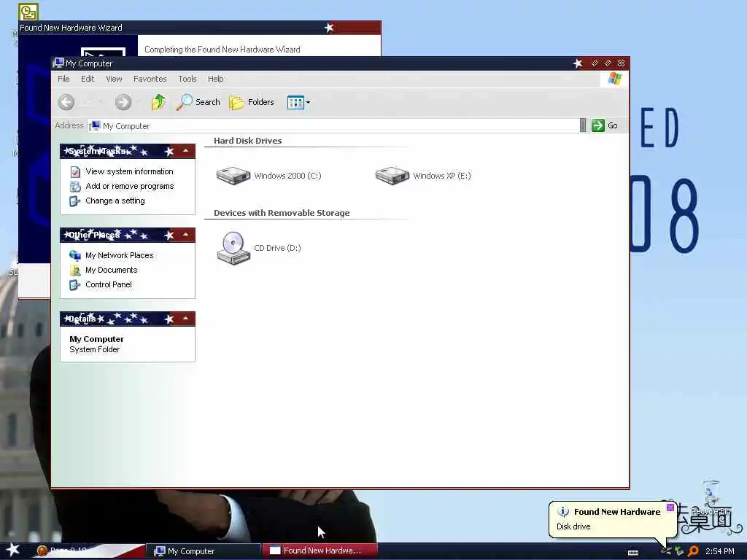Viewport: 747px width, 560px height.
Task: Click the star Start button on taskbar
Action: coord(13,550)
